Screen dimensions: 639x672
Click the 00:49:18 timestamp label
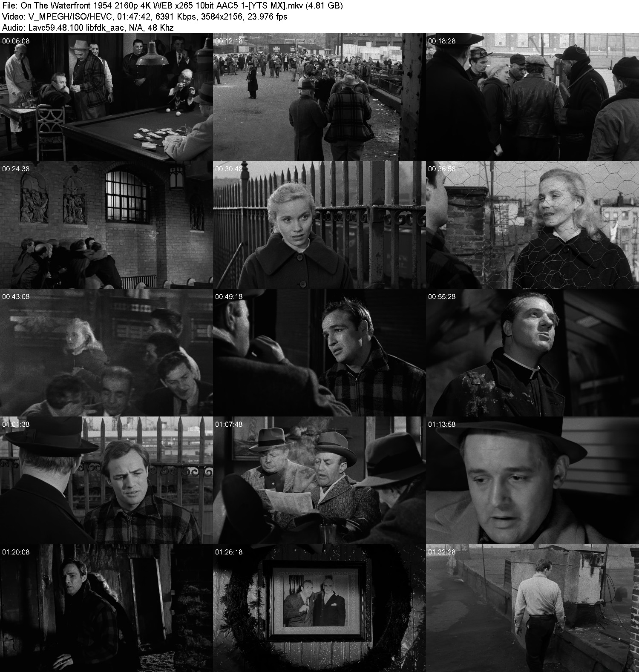229,297
